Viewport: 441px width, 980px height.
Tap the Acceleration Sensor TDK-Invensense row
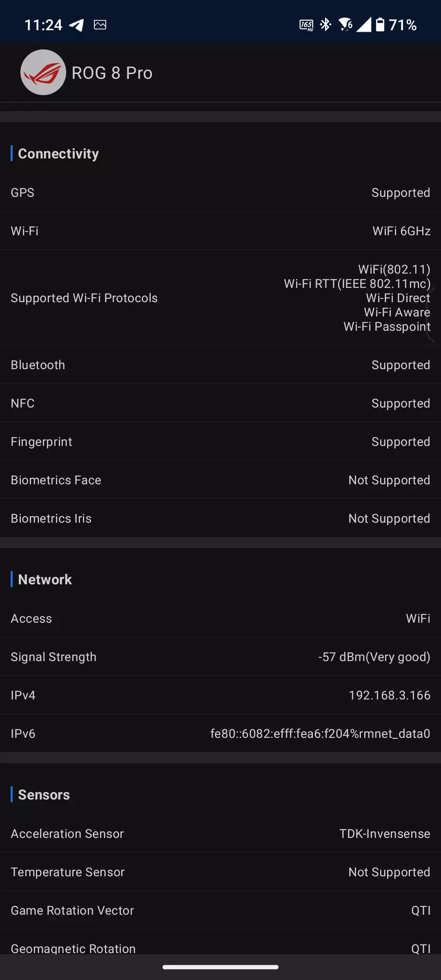[x=220, y=834]
